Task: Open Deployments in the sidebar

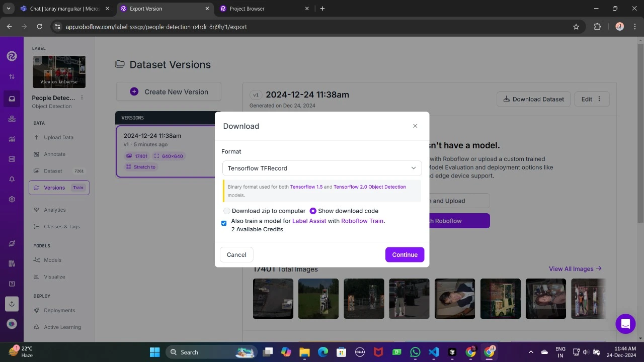Action: click(x=59, y=310)
